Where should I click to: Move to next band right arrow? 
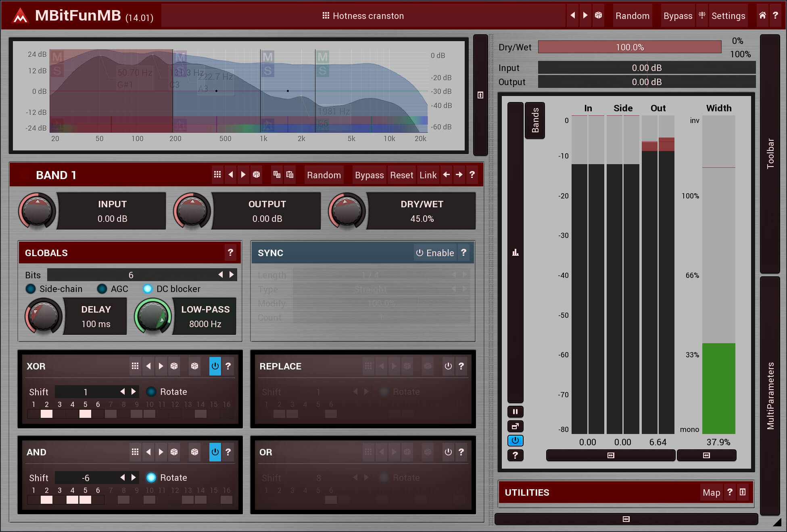(x=459, y=175)
